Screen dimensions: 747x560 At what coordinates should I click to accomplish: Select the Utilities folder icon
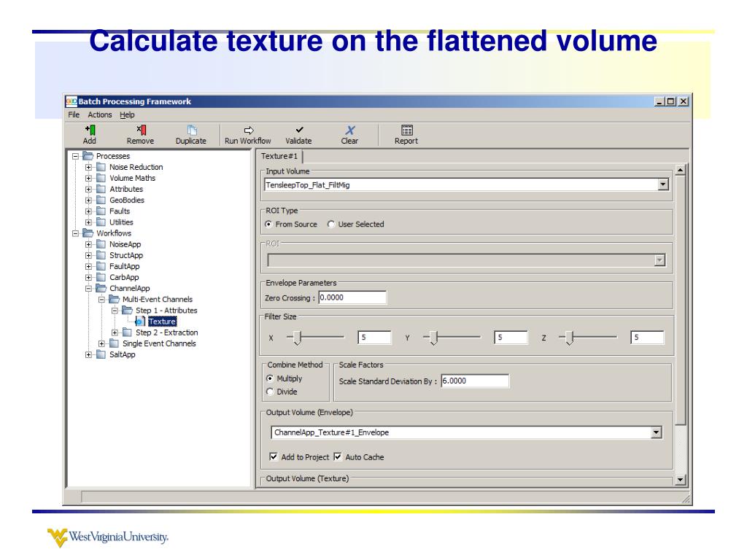[x=101, y=222]
